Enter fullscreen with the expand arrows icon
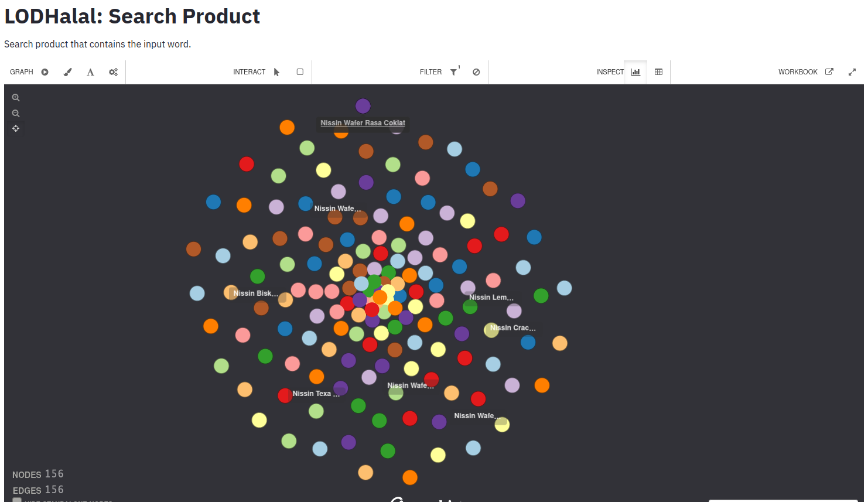This screenshot has height=502, width=868. (x=852, y=71)
